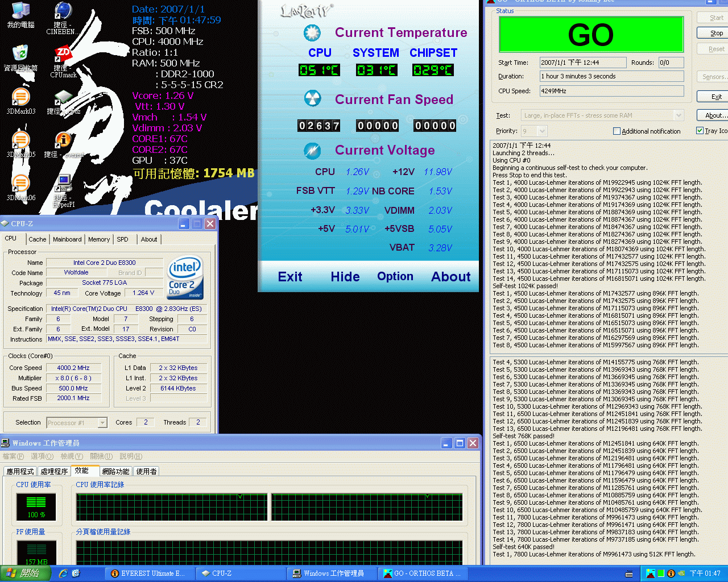Screen dimensions: 728x582
Task: Select the About tab in CPU-Z
Action: (x=149, y=239)
